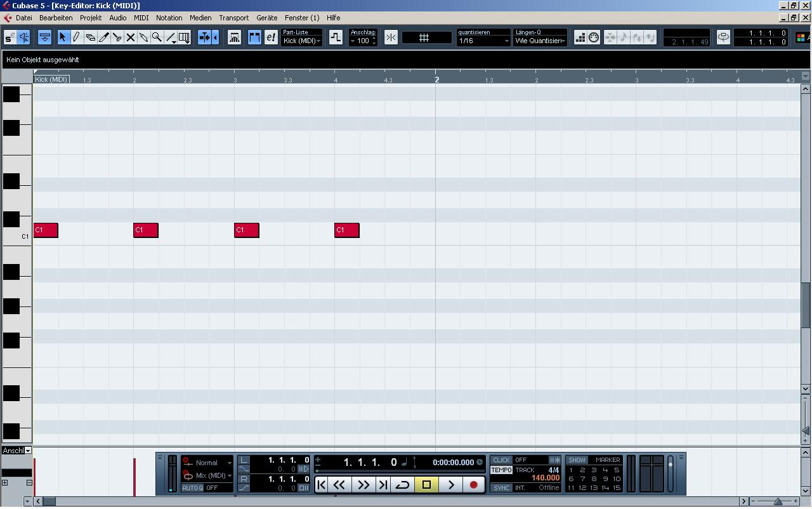Click the SHOW markers button
This screenshot has height=509, width=812.
click(577, 460)
